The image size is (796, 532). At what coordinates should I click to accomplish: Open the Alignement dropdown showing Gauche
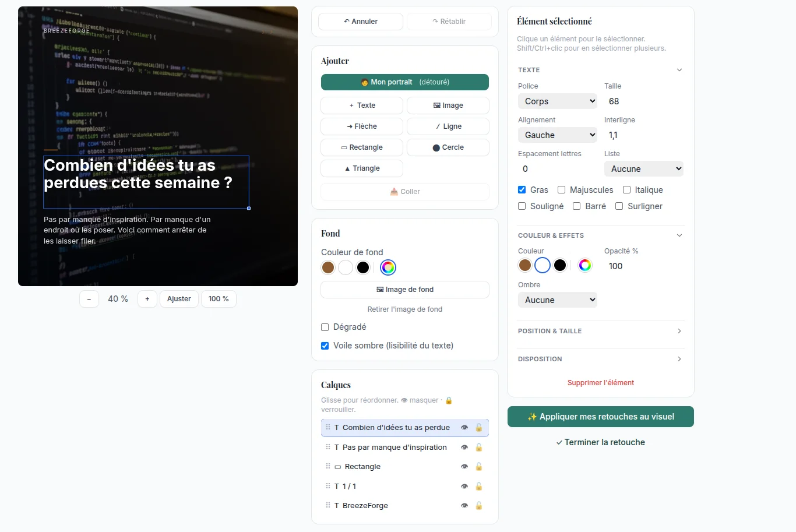(x=558, y=135)
